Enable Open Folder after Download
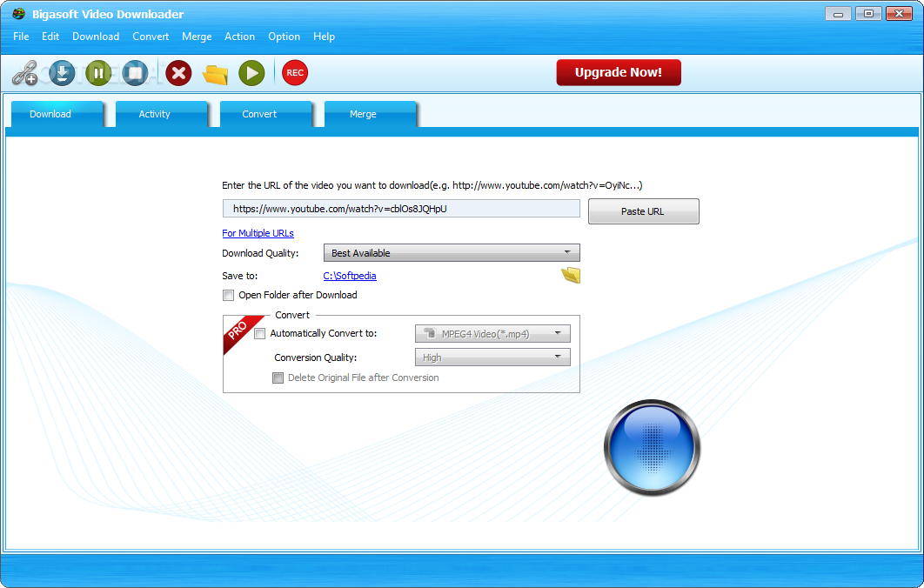The image size is (924, 588). coord(228,295)
